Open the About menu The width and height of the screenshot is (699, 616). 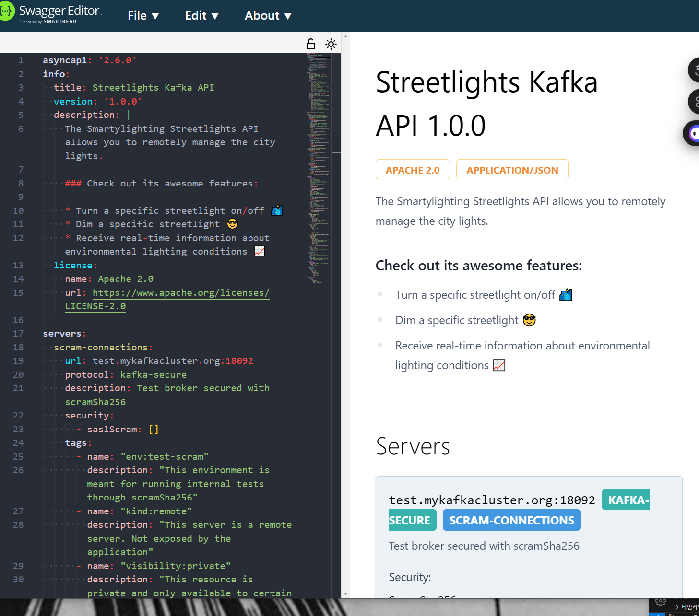(268, 16)
